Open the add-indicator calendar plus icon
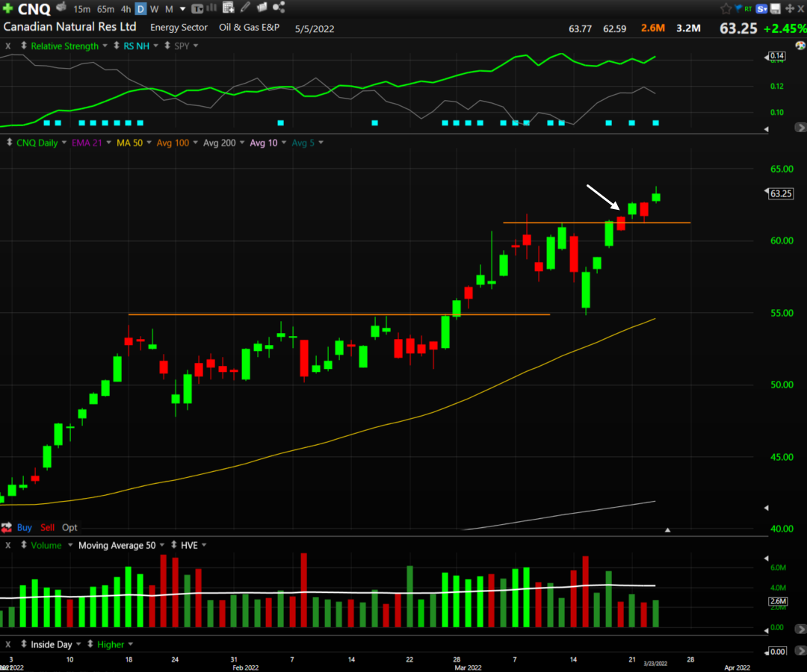 (x=229, y=7)
